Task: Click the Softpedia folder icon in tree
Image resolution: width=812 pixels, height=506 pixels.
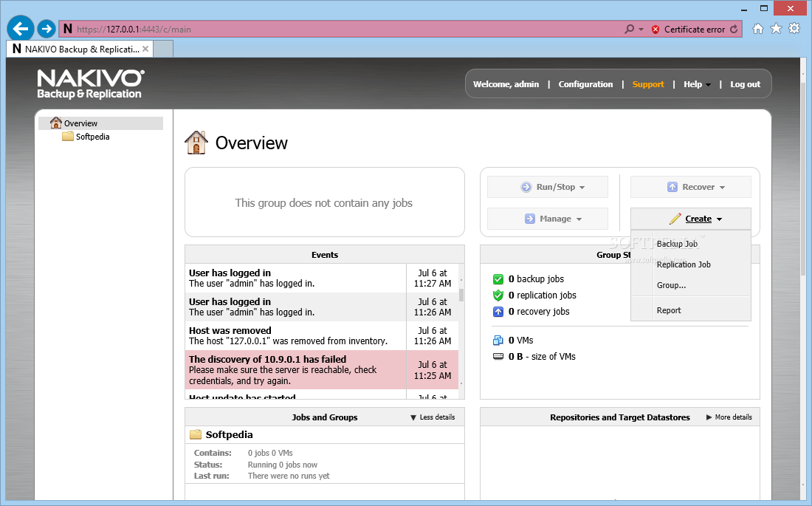Action: [68, 137]
